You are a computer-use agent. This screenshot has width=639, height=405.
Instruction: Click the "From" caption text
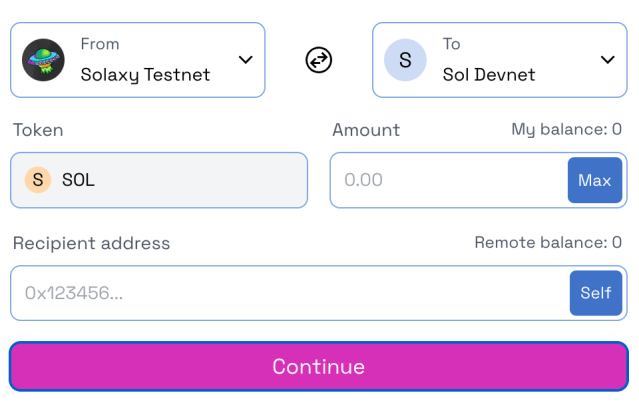[100, 44]
